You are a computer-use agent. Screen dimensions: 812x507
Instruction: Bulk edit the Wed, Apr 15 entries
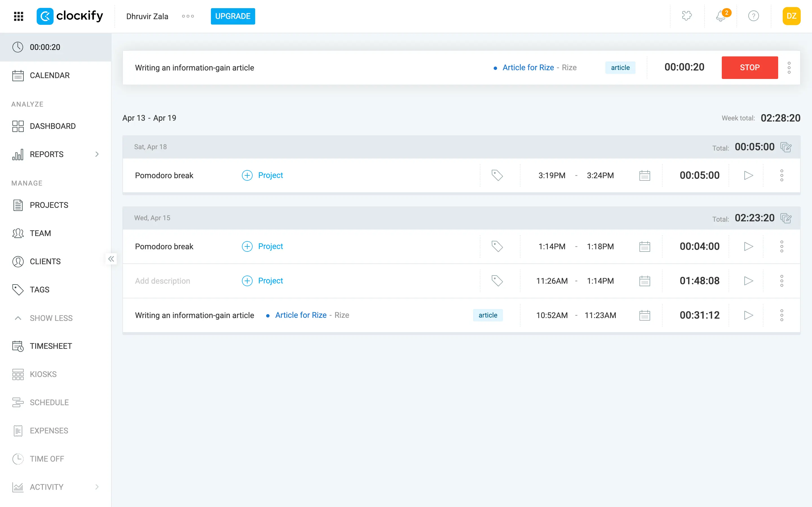click(x=786, y=218)
